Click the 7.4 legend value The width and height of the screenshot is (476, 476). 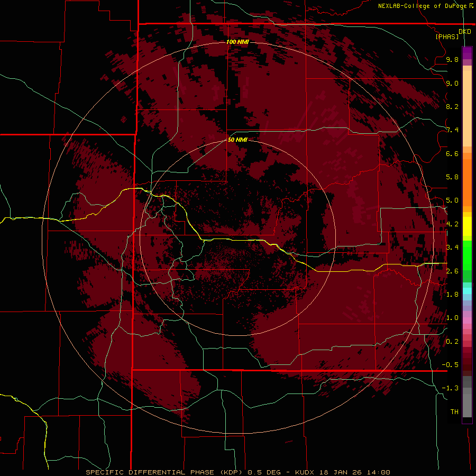(x=452, y=130)
